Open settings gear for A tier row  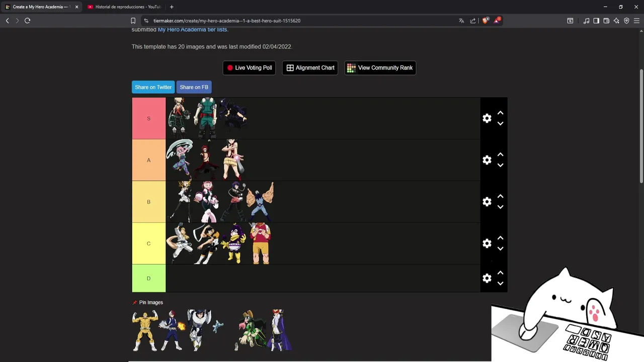tap(487, 160)
